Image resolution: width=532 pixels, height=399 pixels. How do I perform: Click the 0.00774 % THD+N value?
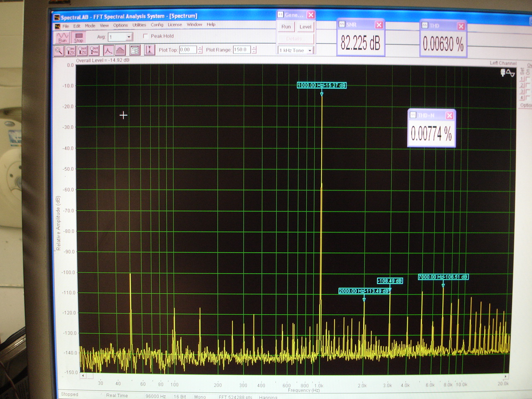pyautogui.click(x=431, y=134)
